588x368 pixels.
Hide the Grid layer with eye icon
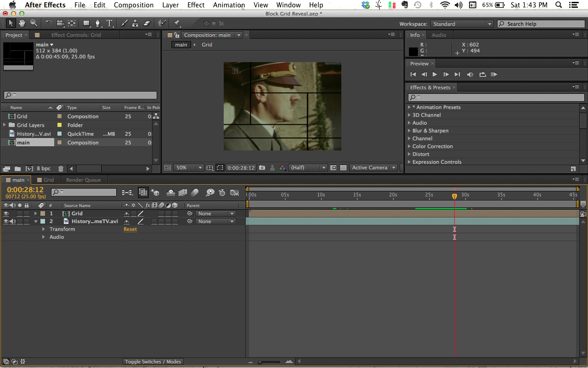pyautogui.click(x=6, y=213)
